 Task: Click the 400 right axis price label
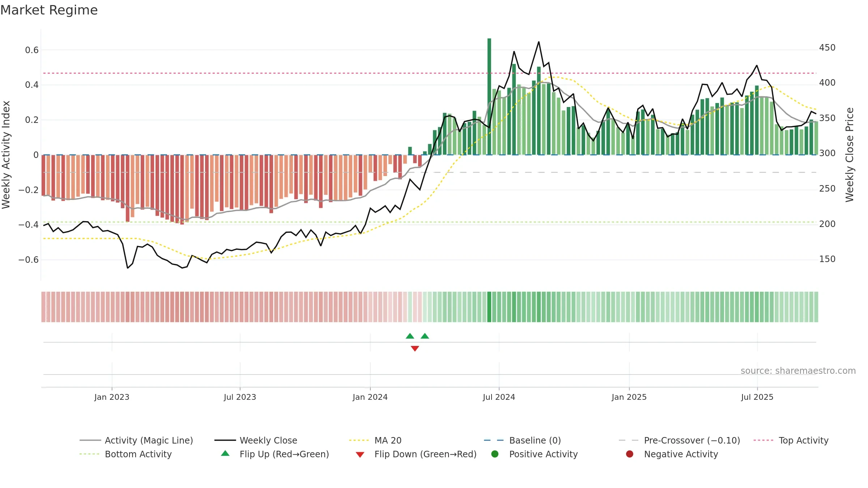point(827,83)
